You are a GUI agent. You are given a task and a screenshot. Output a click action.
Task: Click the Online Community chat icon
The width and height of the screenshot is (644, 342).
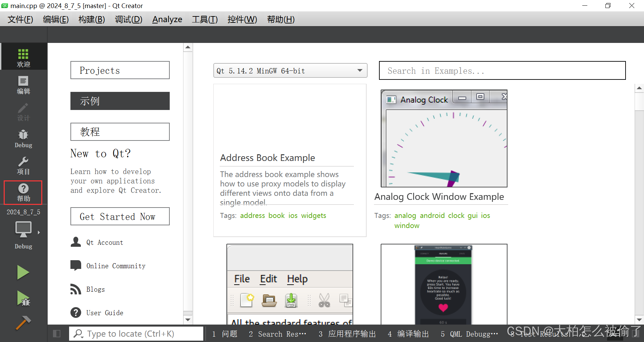[76, 266]
